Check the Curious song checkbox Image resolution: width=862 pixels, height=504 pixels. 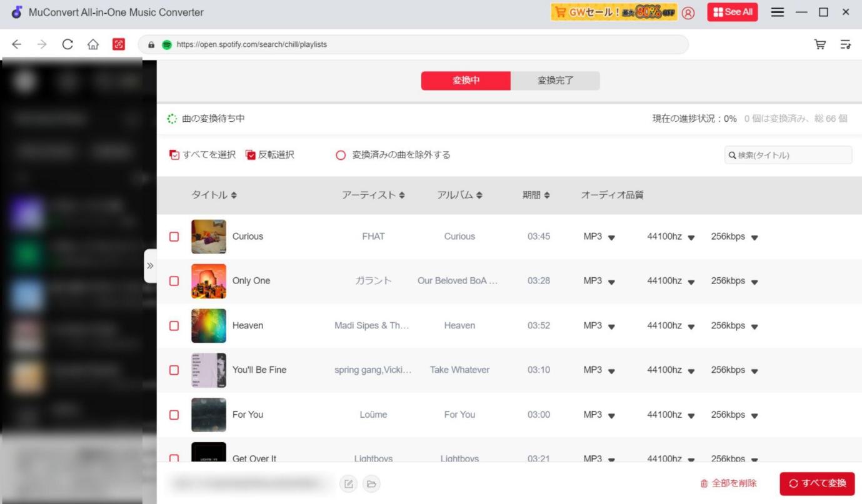[174, 237]
